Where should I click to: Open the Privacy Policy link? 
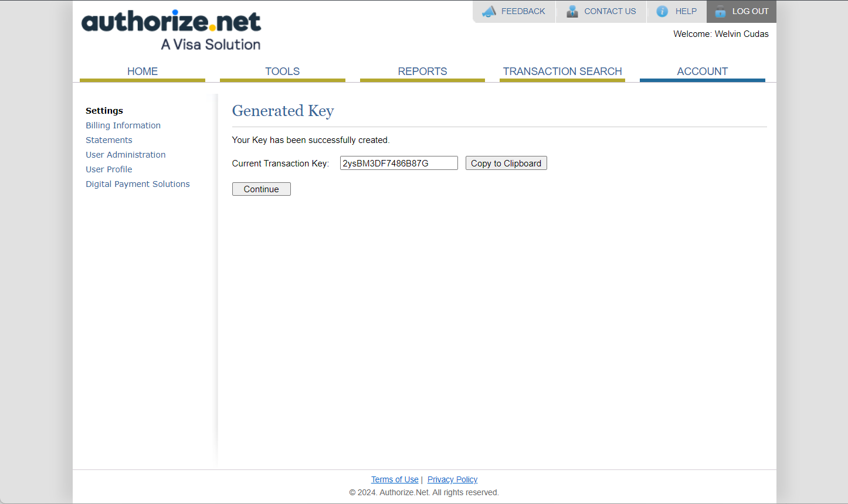pyautogui.click(x=453, y=479)
